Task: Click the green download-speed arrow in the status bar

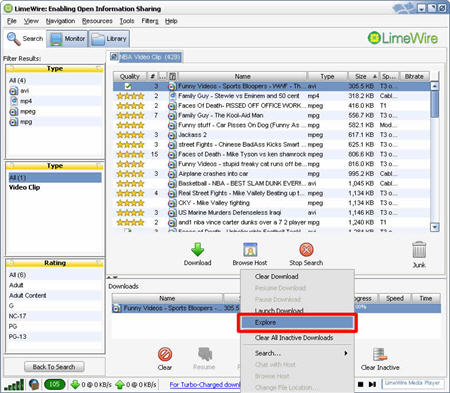Action: click(x=75, y=385)
